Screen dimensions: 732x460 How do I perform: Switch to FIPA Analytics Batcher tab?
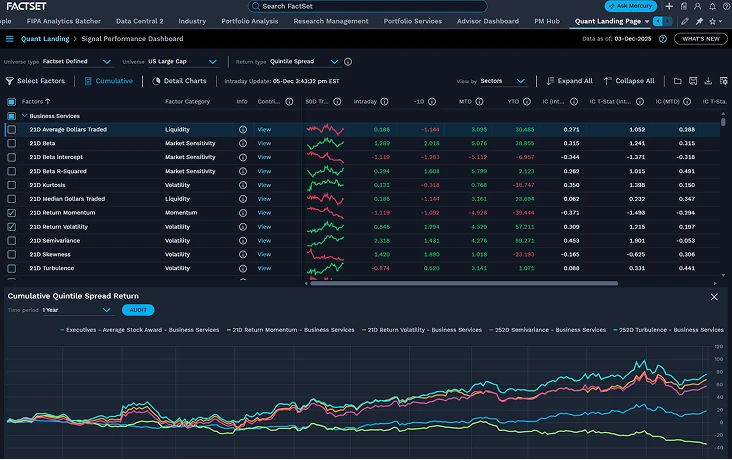click(x=63, y=21)
